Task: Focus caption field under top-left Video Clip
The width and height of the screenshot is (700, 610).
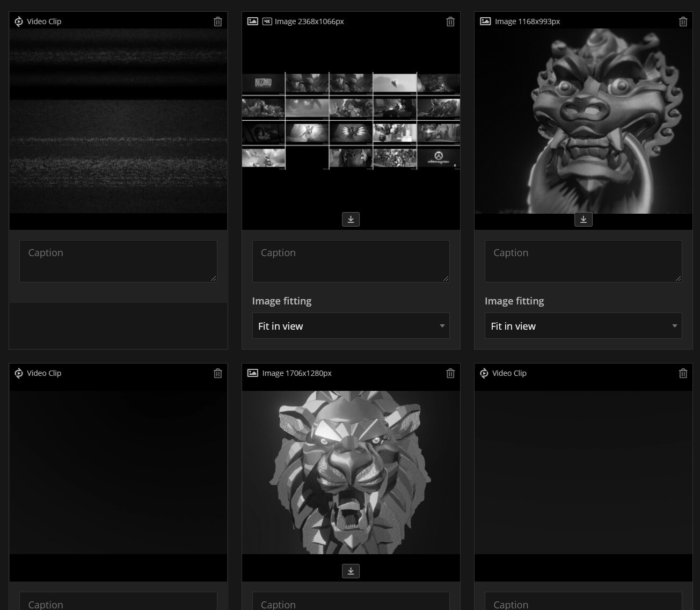Action: (x=118, y=261)
